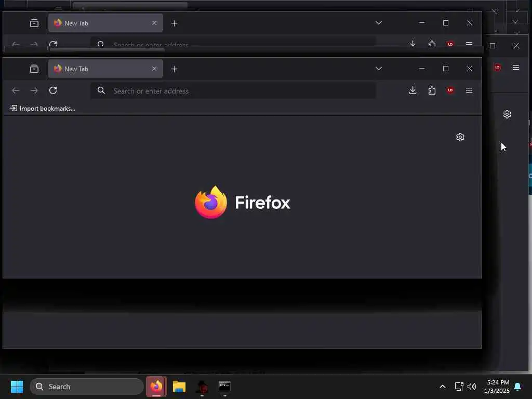Open Firefox View in front window
The image size is (532, 399).
(34, 69)
